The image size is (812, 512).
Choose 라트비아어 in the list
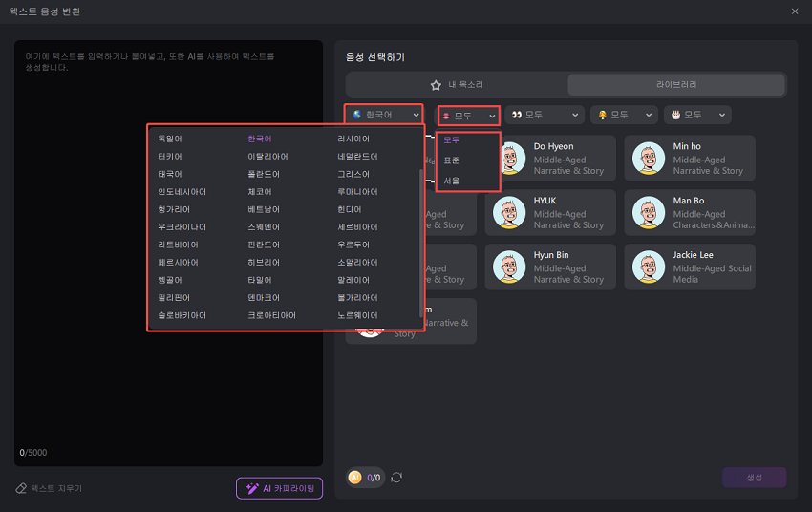[178, 245]
